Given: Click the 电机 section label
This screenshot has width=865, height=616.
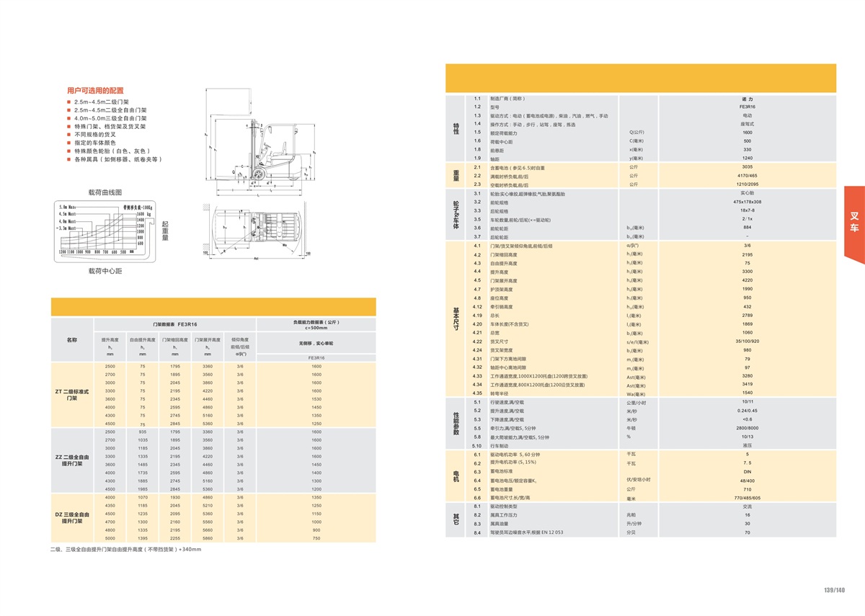Looking at the screenshot, I should [x=456, y=476].
